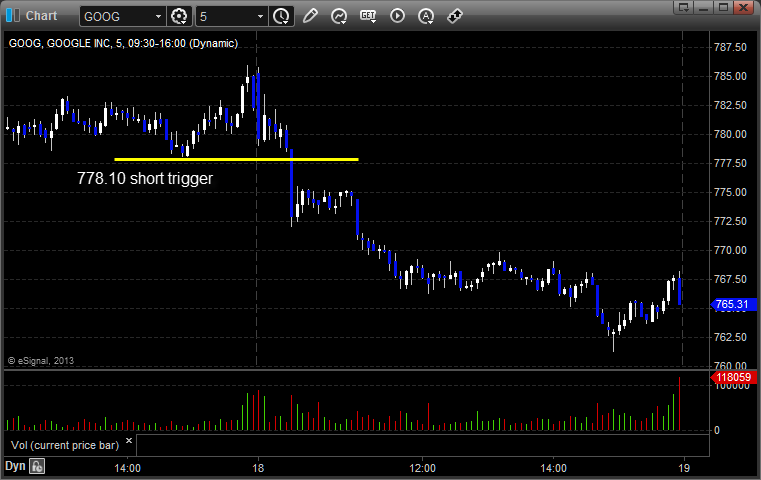Open the window options dropdown icon
This screenshot has height=480, width=761.
point(684,7)
